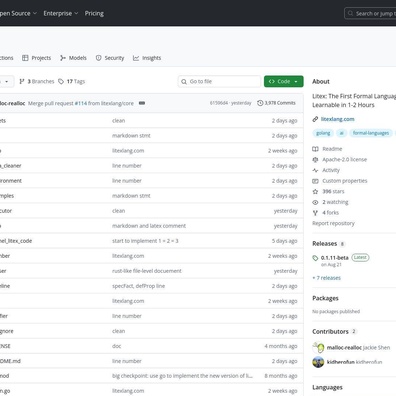
Task: Switch to the Security tab
Action: coord(110,58)
